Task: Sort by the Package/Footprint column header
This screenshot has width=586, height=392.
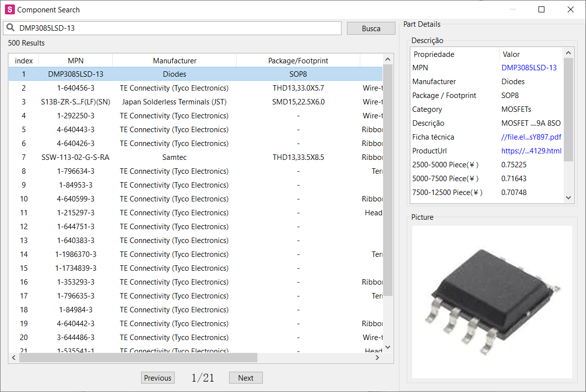Action: (298, 60)
